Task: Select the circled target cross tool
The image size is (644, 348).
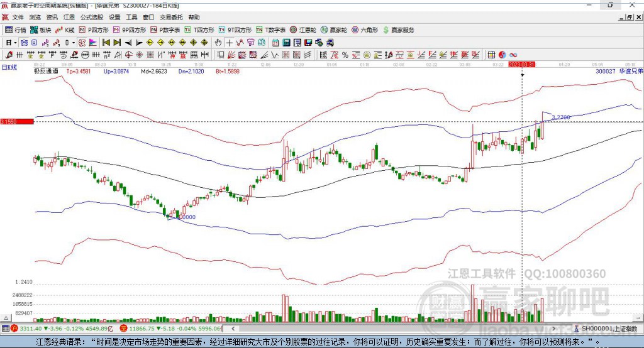Action: click(128, 55)
